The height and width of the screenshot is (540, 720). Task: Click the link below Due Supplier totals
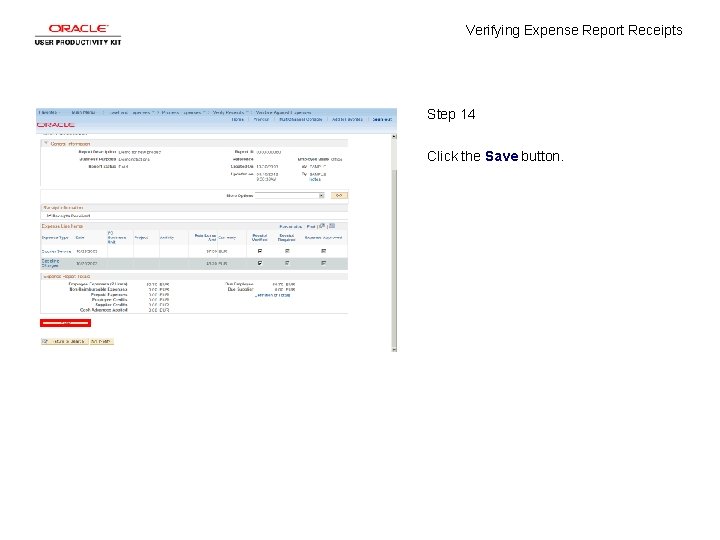[x=273, y=295]
